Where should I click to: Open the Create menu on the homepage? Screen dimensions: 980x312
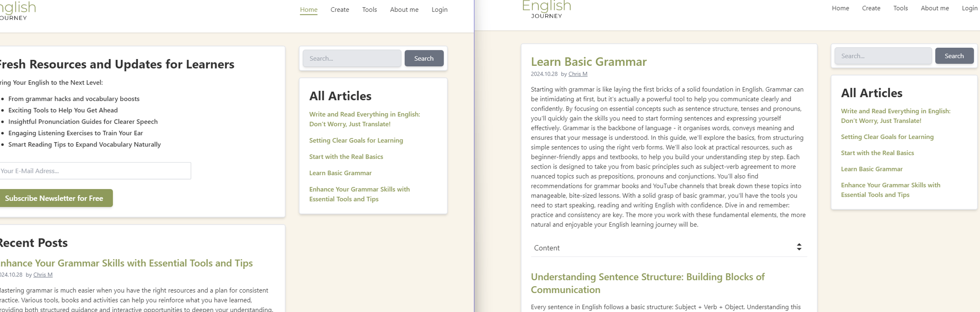click(340, 10)
